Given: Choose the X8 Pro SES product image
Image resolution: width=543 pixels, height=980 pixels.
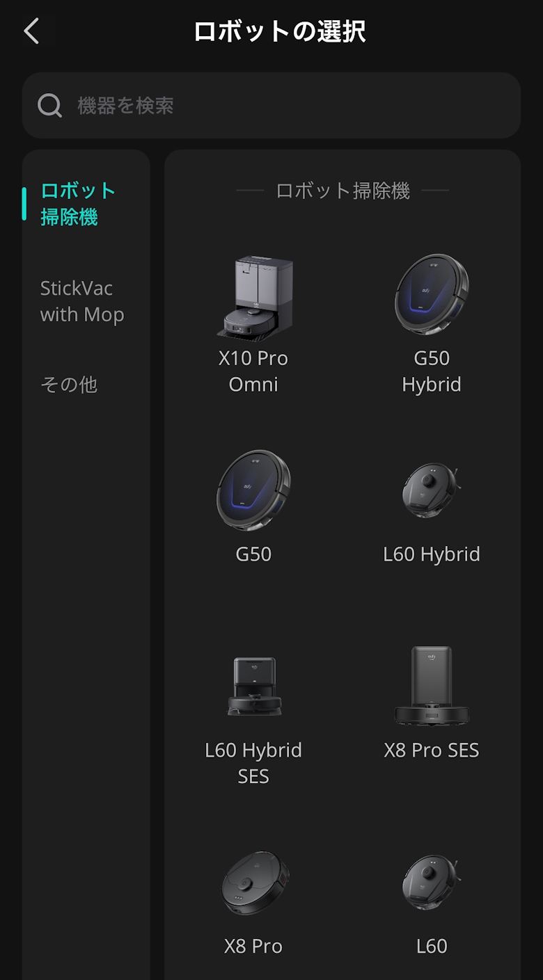Looking at the screenshot, I should pos(432,686).
